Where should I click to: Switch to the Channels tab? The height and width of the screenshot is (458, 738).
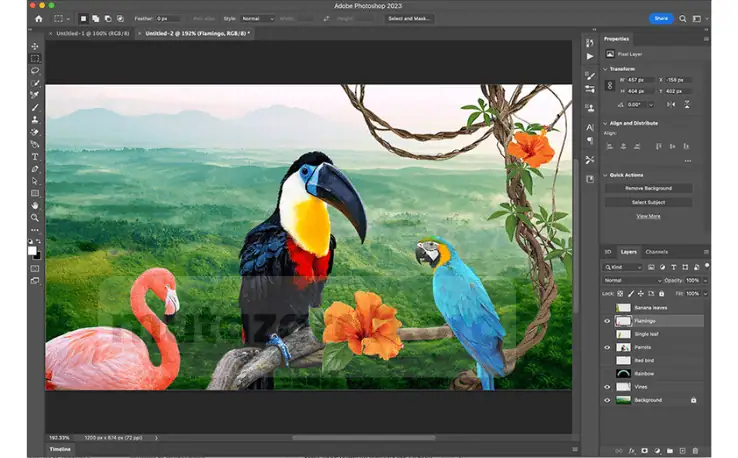657,252
